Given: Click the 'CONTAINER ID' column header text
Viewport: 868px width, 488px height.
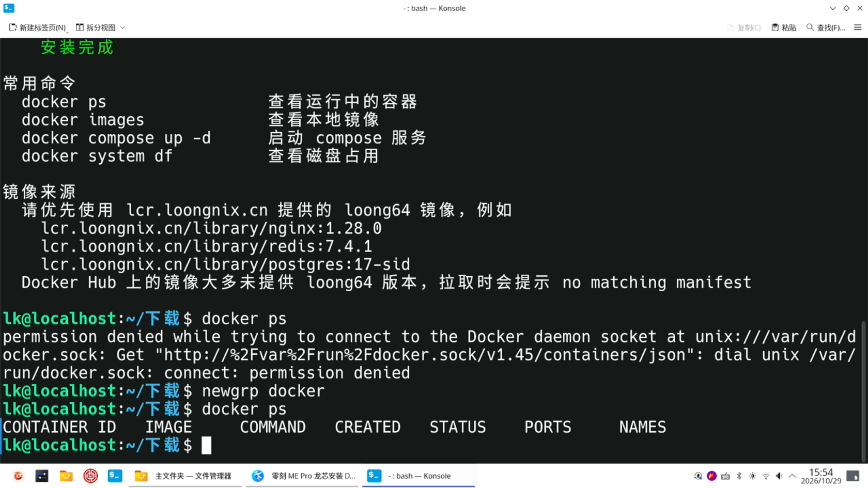Looking at the screenshot, I should (x=59, y=427).
